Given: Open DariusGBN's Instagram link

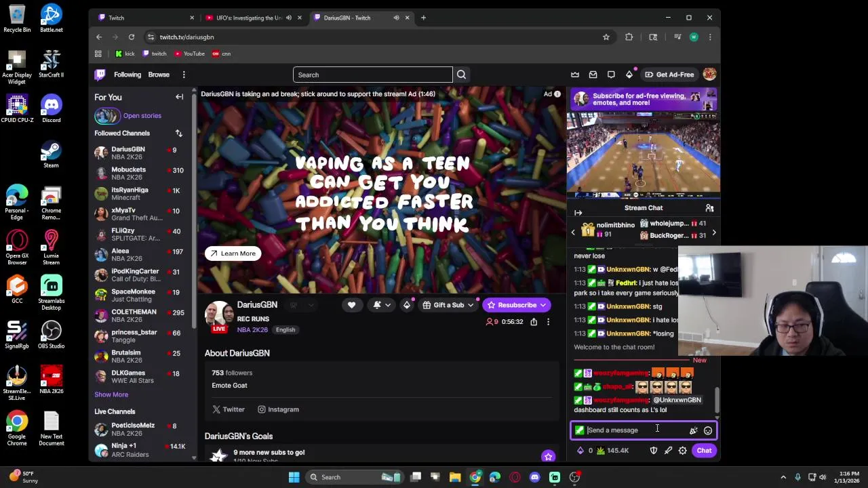Looking at the screenshot, I should [278, 409].
